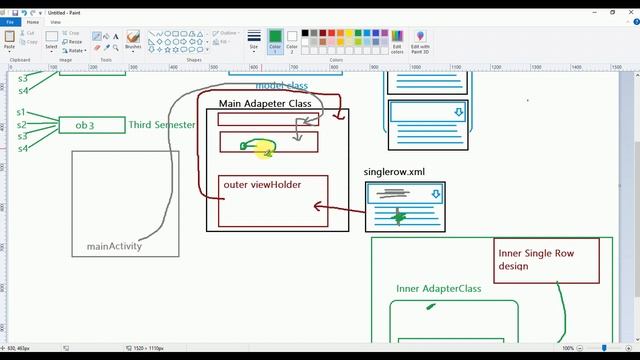The image size is (640, 360).
Task: Click the vertical scrollbar down arrow
Action: [637, 339]
